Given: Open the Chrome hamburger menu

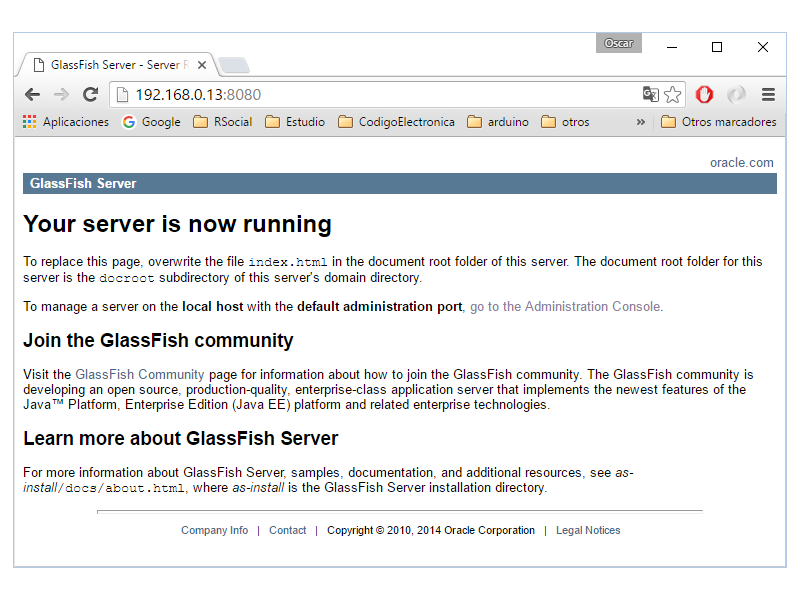Looking at the screenshot, I should (768, 94).
